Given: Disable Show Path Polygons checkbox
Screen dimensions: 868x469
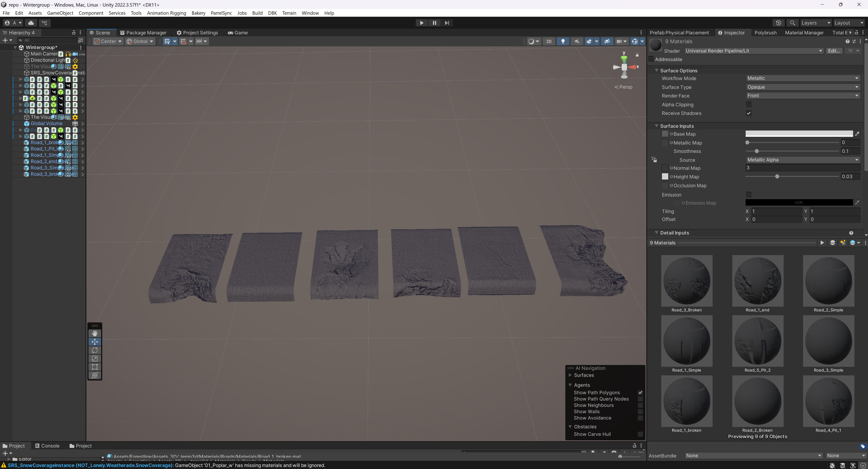Looking at the screenshot, I should 640,393.
